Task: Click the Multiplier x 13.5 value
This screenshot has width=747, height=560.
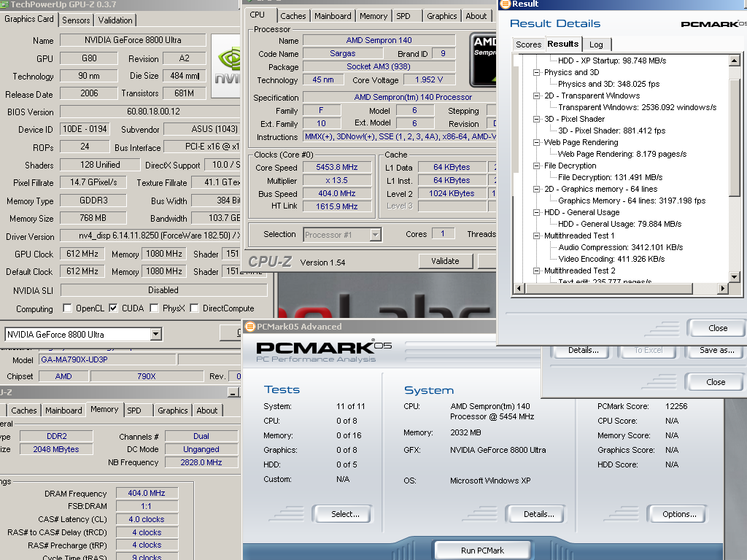Action: [337, 181]
